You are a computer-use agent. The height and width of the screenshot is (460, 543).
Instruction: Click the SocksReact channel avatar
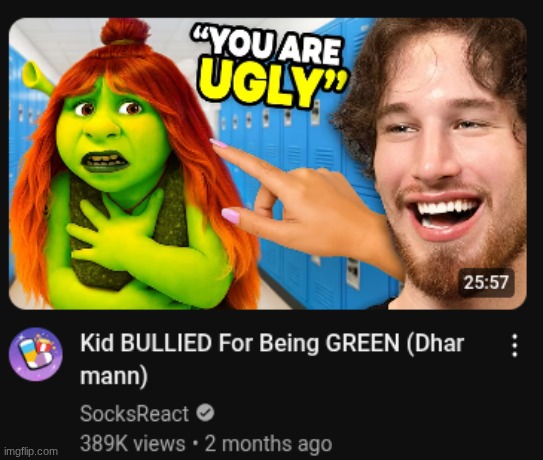pos(36,354)
